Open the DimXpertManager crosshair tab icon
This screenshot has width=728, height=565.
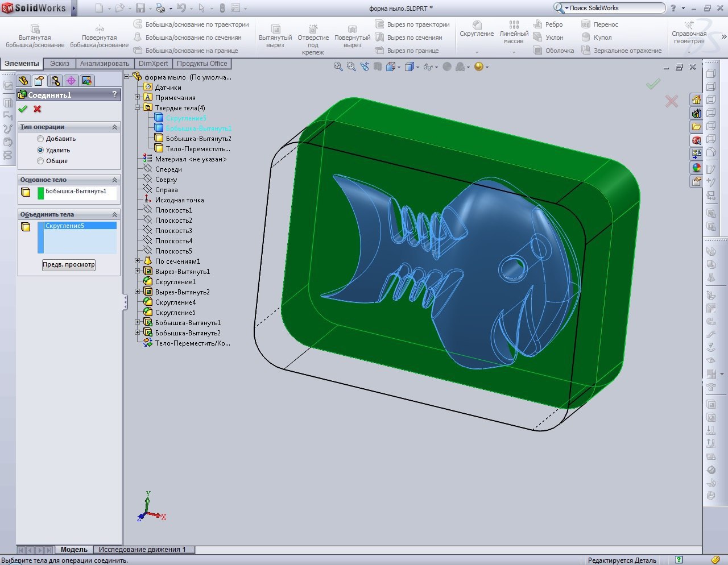coord(71,81)
